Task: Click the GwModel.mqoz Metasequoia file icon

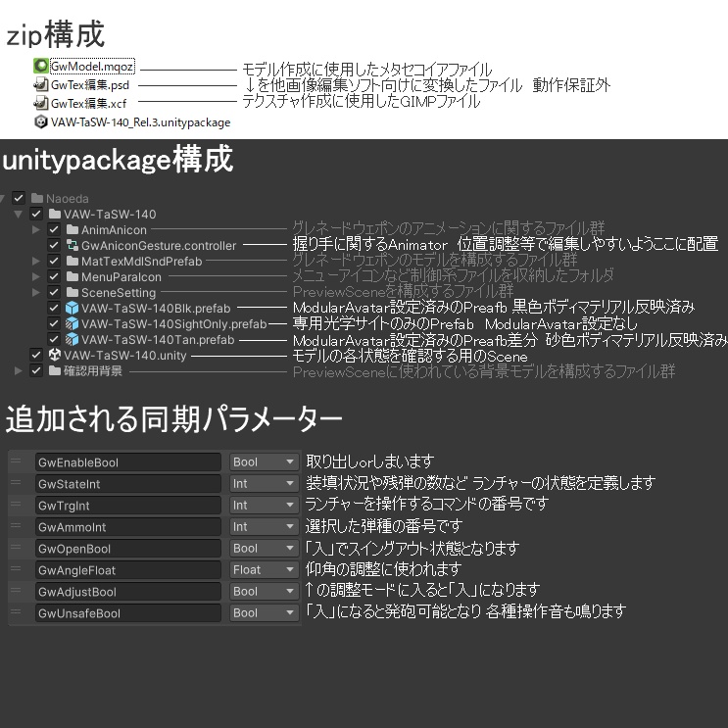Action: click(41, 66)
